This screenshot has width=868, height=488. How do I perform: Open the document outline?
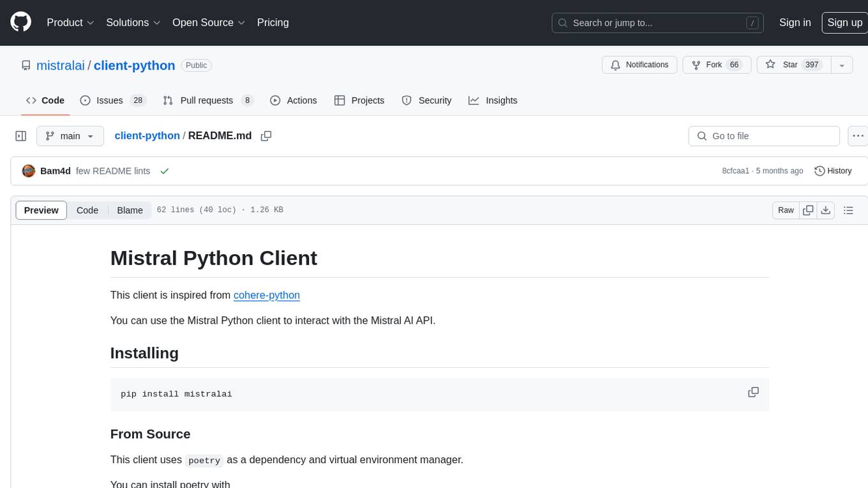(x=848, y=210)
